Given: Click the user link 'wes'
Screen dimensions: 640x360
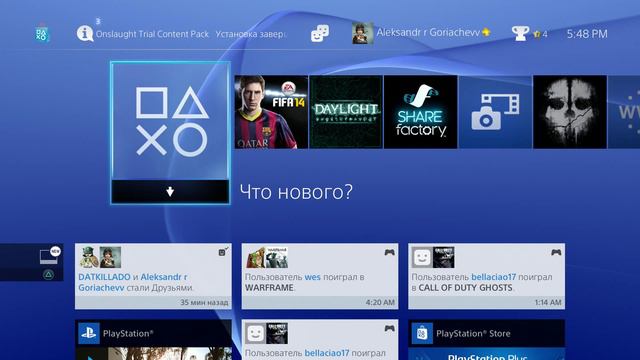Looking at the screenshot, I should point(313,277).
